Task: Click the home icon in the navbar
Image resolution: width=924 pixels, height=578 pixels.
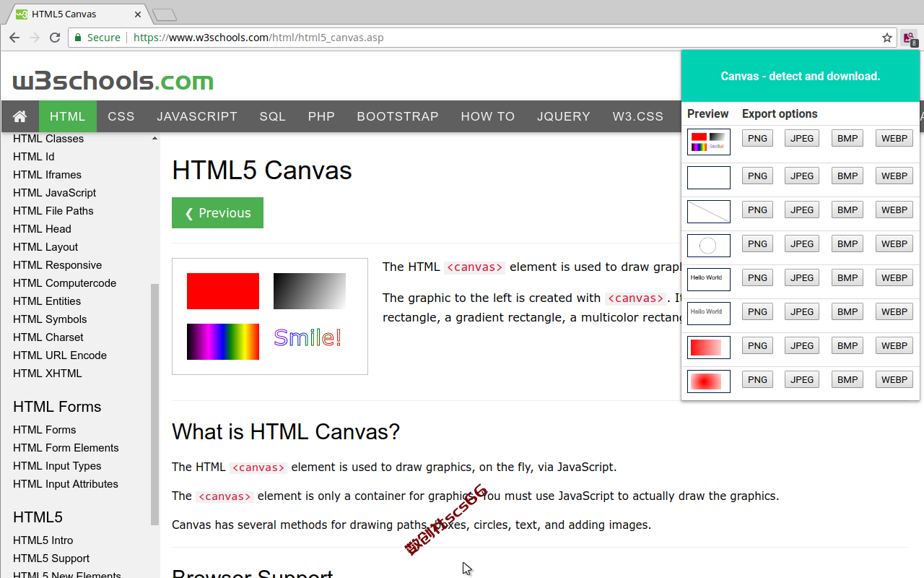Action: [20, 116]
